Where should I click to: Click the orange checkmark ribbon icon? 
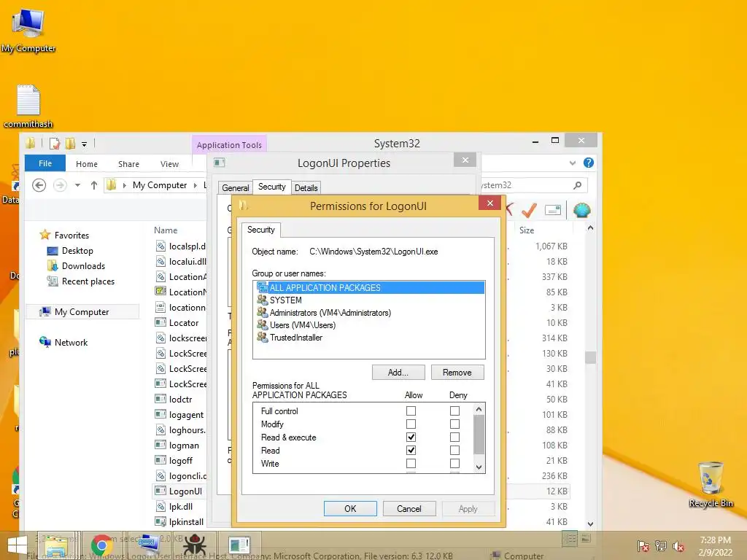pos(529,210)
